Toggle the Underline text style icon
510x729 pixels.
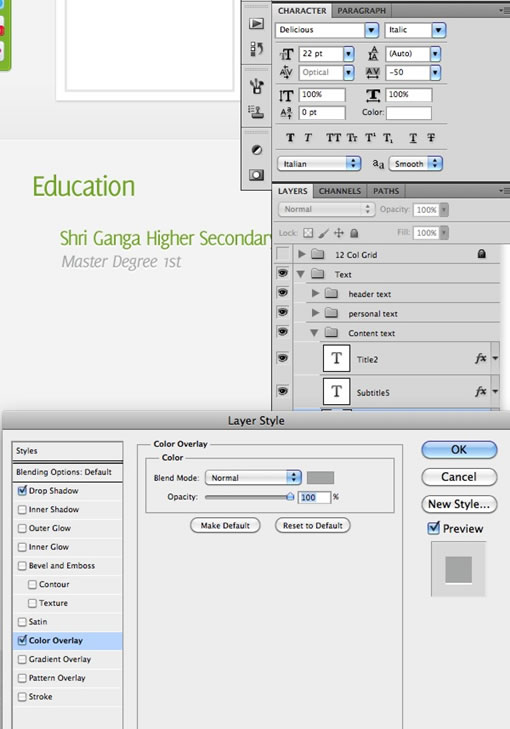click(x=413, y=138)
